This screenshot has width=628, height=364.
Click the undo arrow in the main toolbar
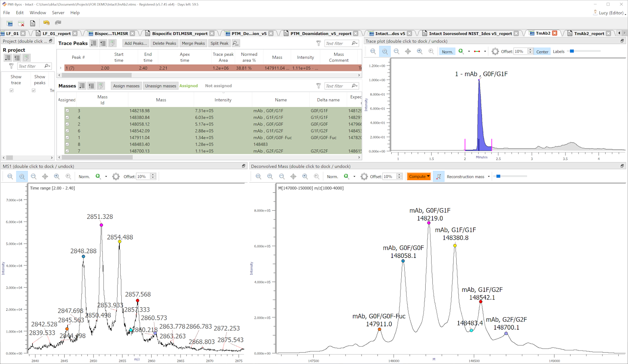pos(46,23)
